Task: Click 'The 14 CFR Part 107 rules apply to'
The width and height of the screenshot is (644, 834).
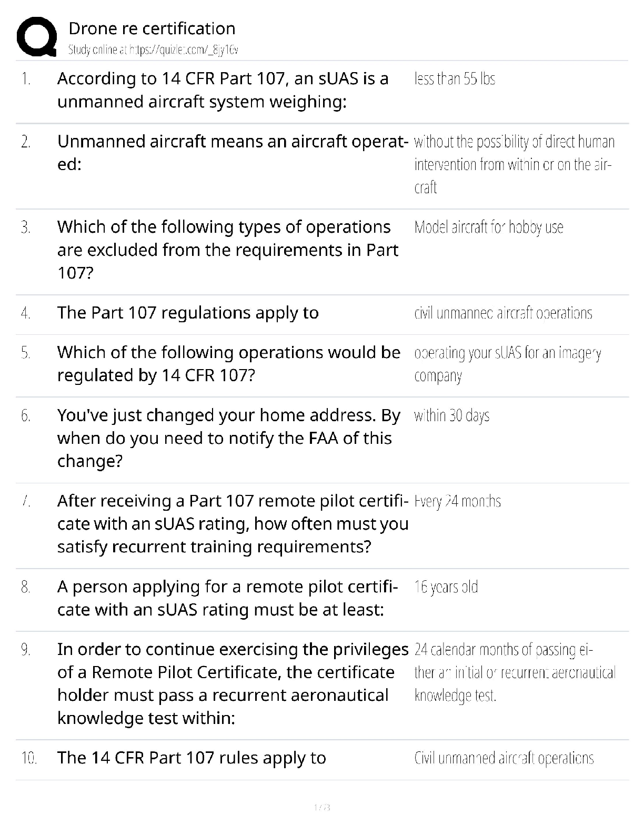Action: click(x=192, y=758)
